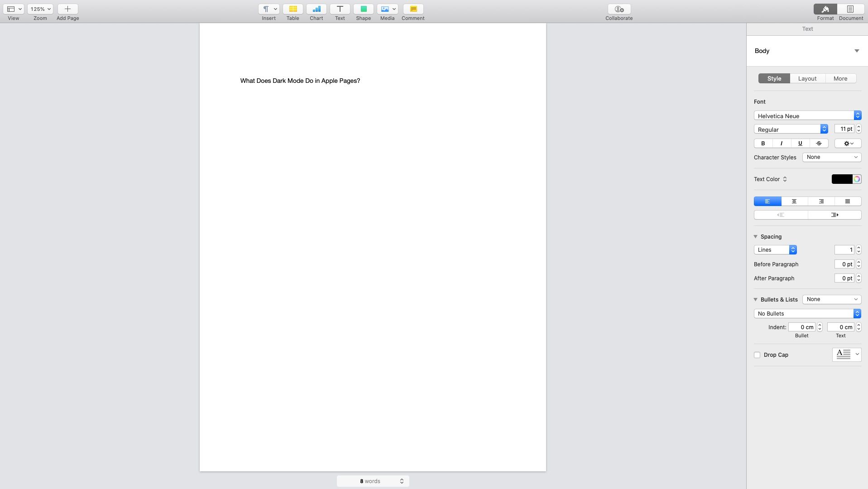868x489 pixels.
Task: Add a Comment to the document
Action: click(x=413, y=9)
